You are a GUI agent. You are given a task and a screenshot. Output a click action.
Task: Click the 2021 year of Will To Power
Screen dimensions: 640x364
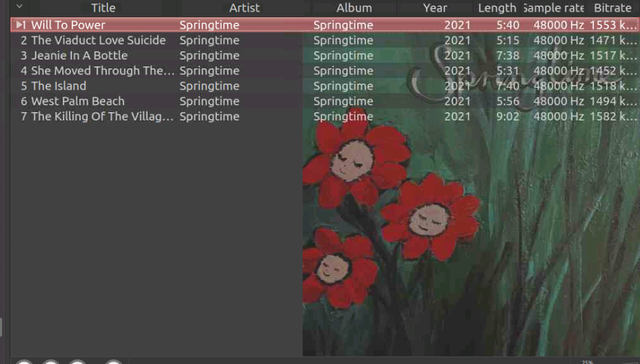[457, 25]
